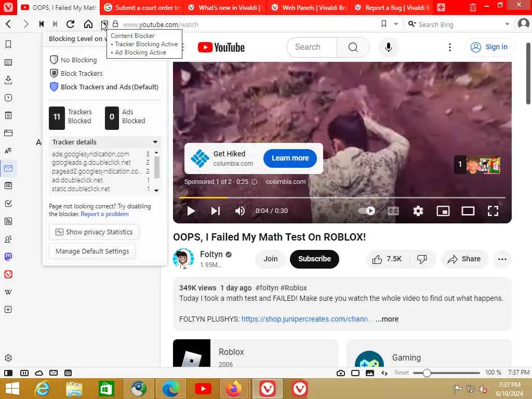
Task: Select the OOPS, I Failed My Math tab
Action: tap(58, 7)
